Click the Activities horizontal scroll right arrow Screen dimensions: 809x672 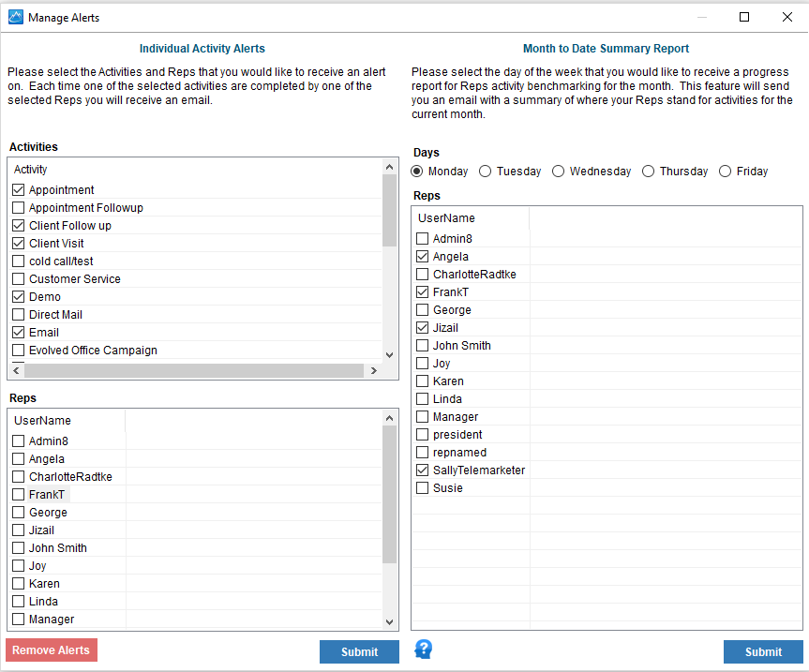373,370
